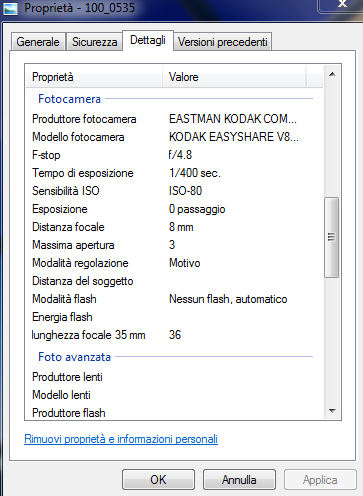Select the Modalità flash row
Viewport: 363px width, 496px height.
pos(174,299)
